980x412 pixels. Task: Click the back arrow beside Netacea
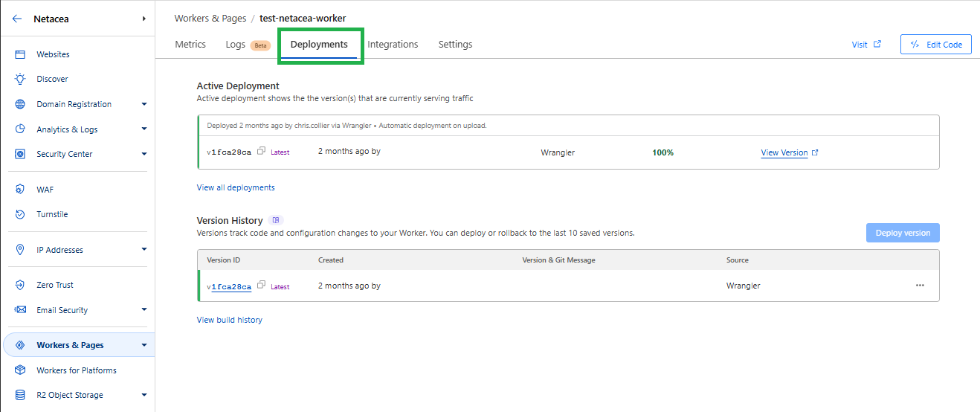click(17, 19)
